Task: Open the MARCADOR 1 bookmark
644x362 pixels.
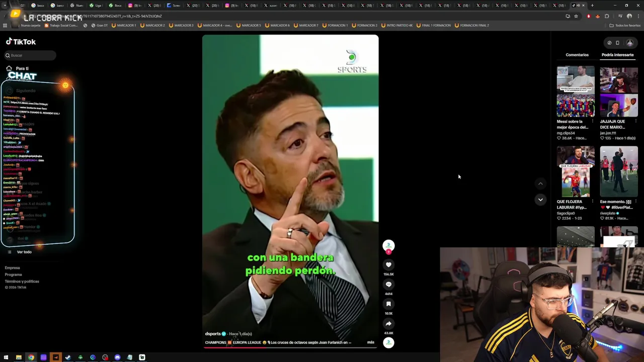Action: [124, 25]
